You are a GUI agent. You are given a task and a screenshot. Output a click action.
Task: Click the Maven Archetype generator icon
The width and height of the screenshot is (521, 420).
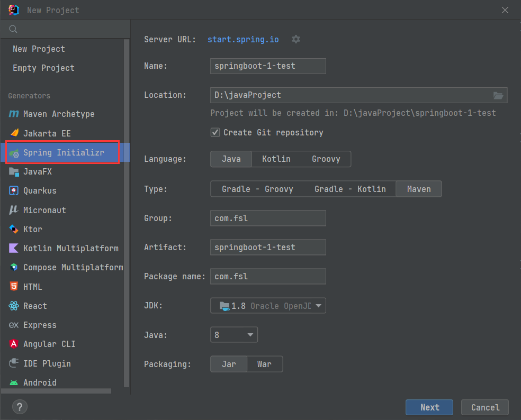click(14, 114)
